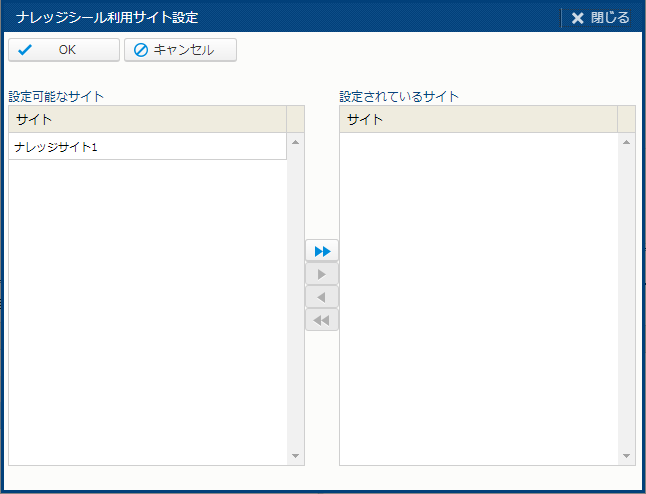Click the empty area of the configured sites list

(x=478, y=300)
